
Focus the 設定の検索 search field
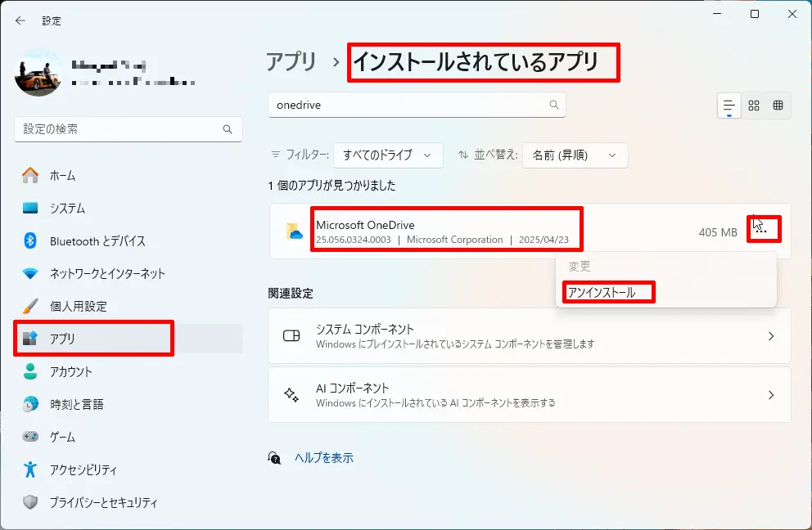pos(129,129)
